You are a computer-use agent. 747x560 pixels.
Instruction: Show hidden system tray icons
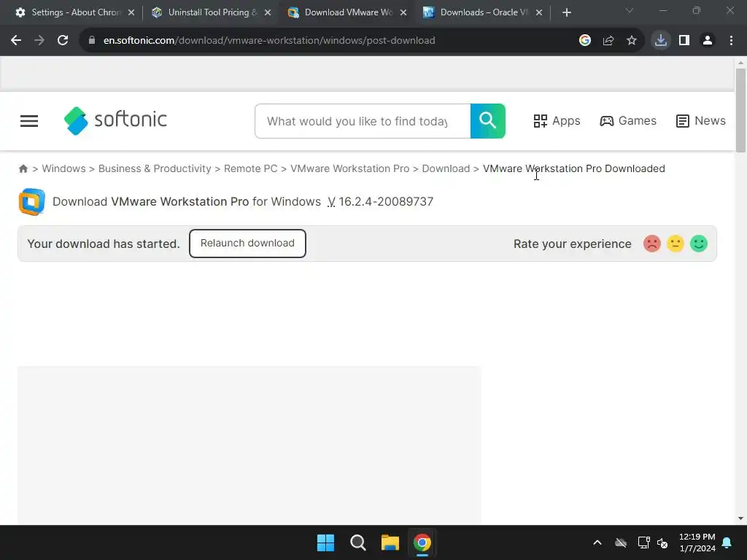pos(597,542)
